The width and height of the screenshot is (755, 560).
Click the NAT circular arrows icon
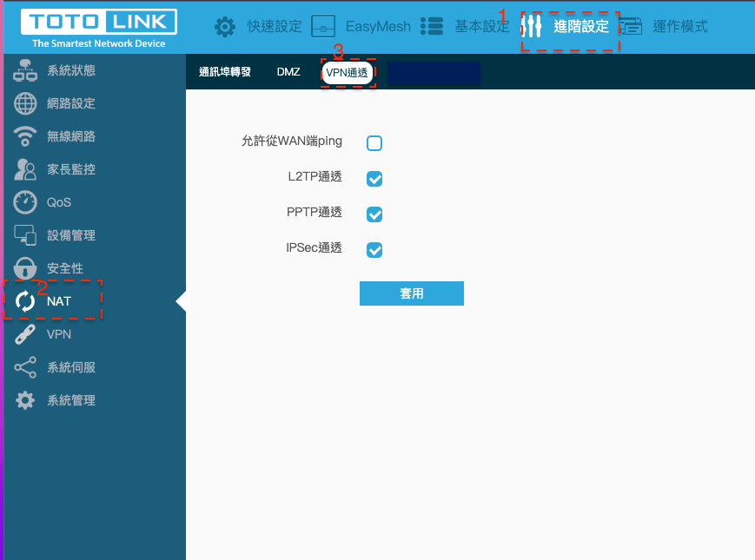coord(25,301)
